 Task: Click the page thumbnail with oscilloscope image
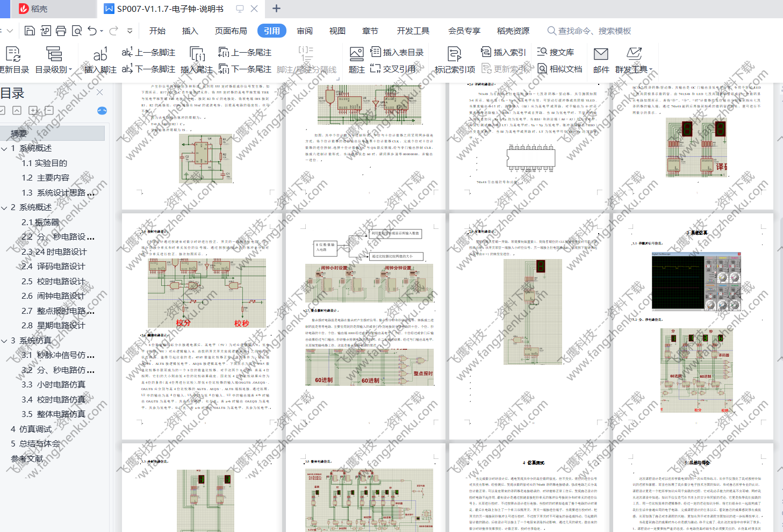(x=693, y=326)
